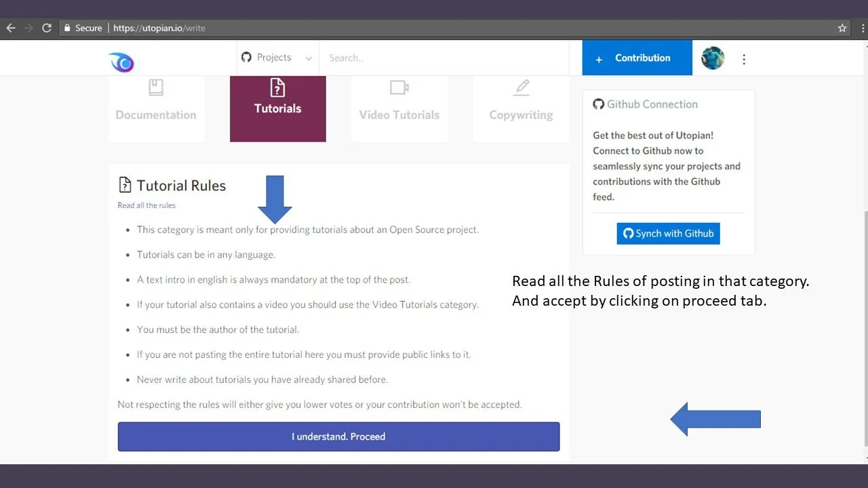Image resolution: width=868 pixels, height=488 pixels.
Task: Click the browser forward arrow
Action: point(28,28)
